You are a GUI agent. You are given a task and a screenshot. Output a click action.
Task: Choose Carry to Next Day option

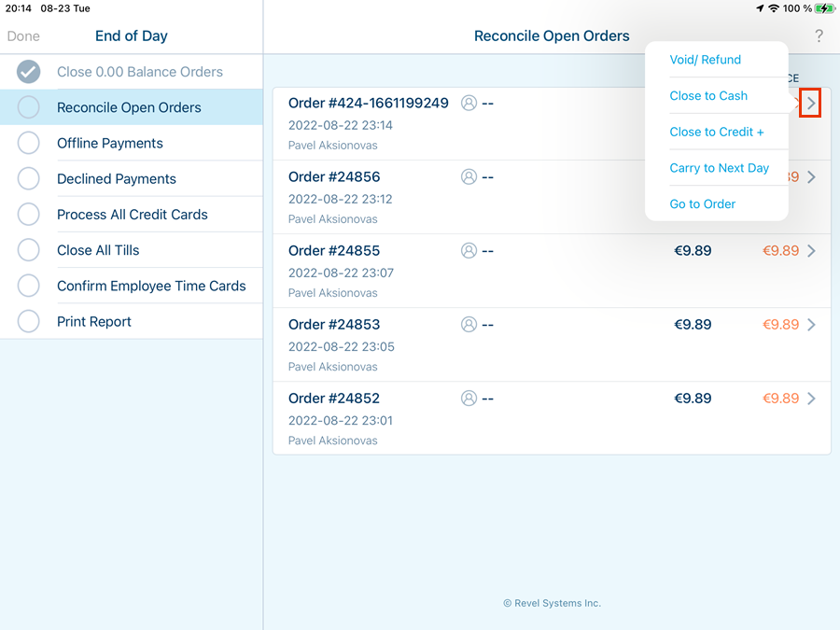719,168
